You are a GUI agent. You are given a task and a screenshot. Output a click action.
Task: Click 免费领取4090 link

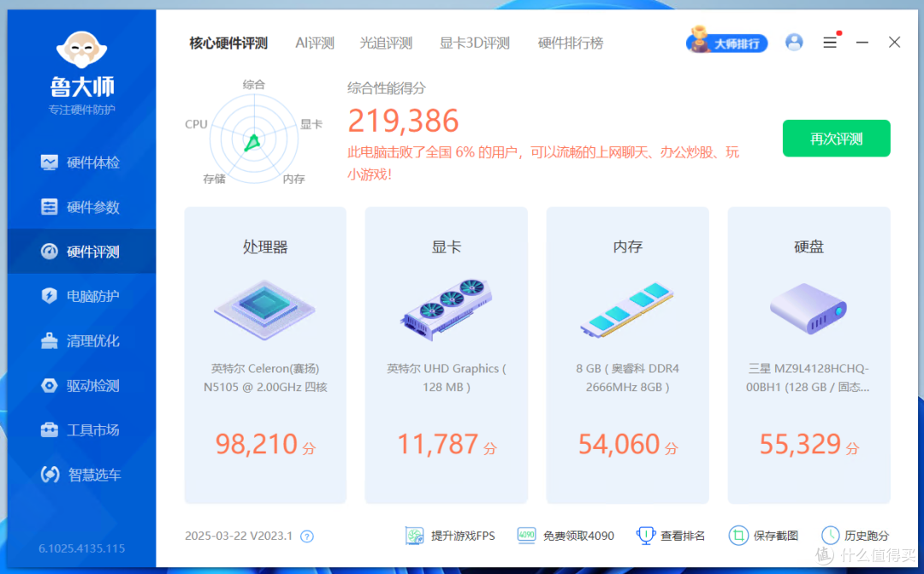click(x=566, y=536)
